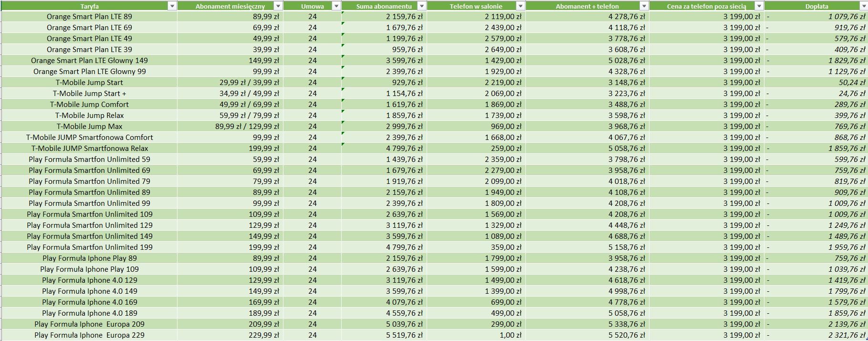868x341 pixels.
Task: Click Play Formuła Smartfon Unlimited 79 cell
Action: [89, 181]
